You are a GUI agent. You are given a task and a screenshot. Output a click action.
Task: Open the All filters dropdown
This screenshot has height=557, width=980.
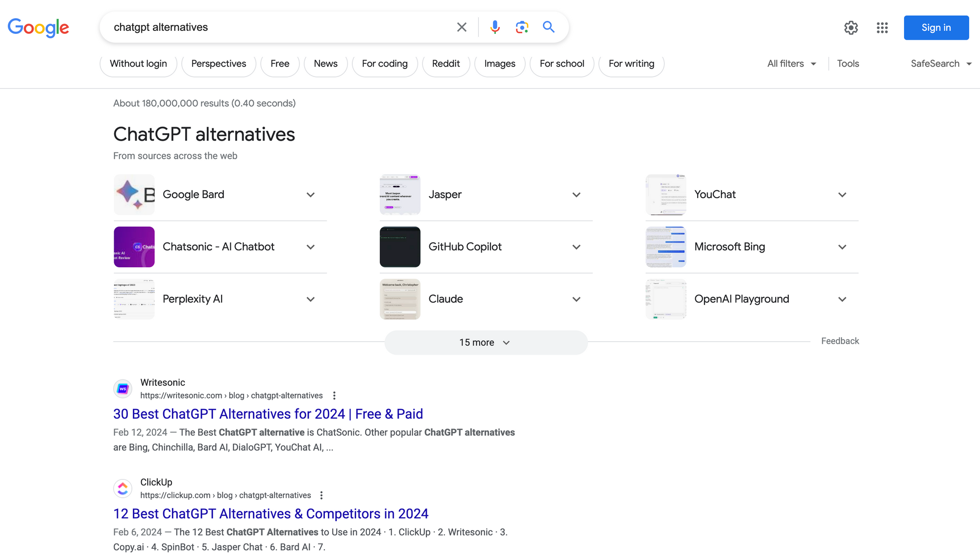(x=790, y=63)
